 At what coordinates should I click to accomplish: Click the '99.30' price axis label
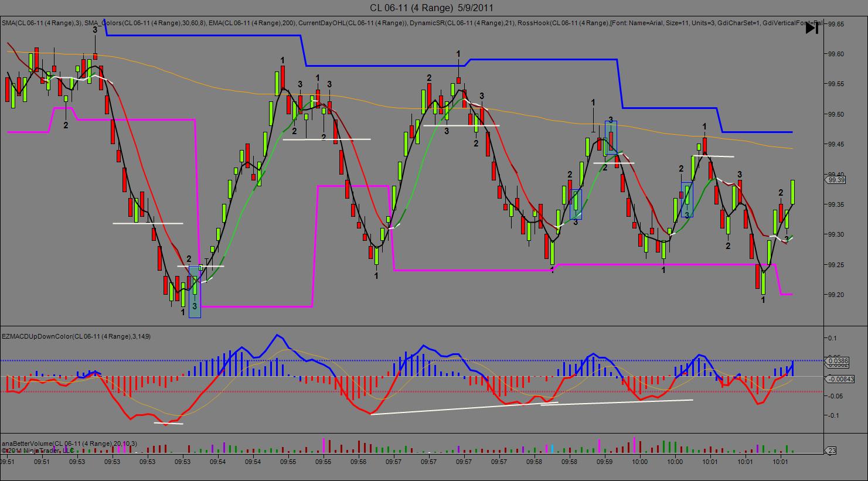click(x=836, y=234)
